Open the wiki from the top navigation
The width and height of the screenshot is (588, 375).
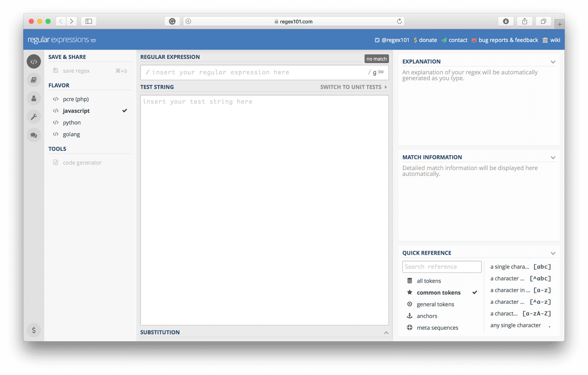(x=554, y=40)
